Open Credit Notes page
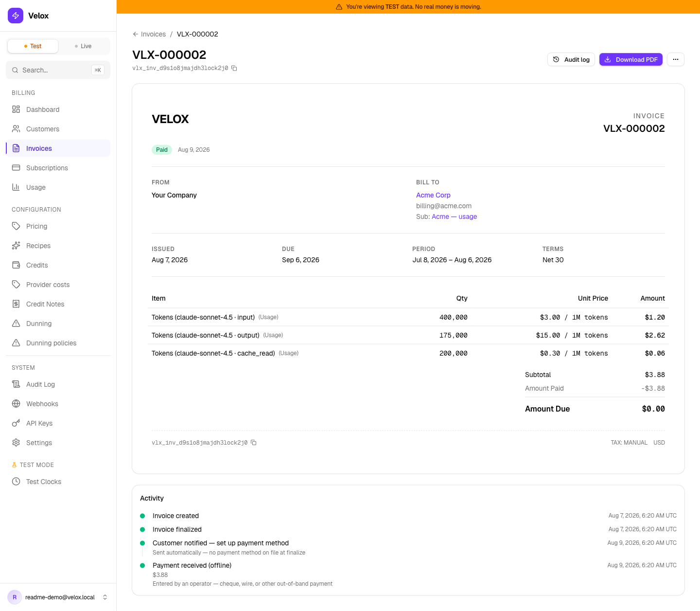 coord(58,304)
